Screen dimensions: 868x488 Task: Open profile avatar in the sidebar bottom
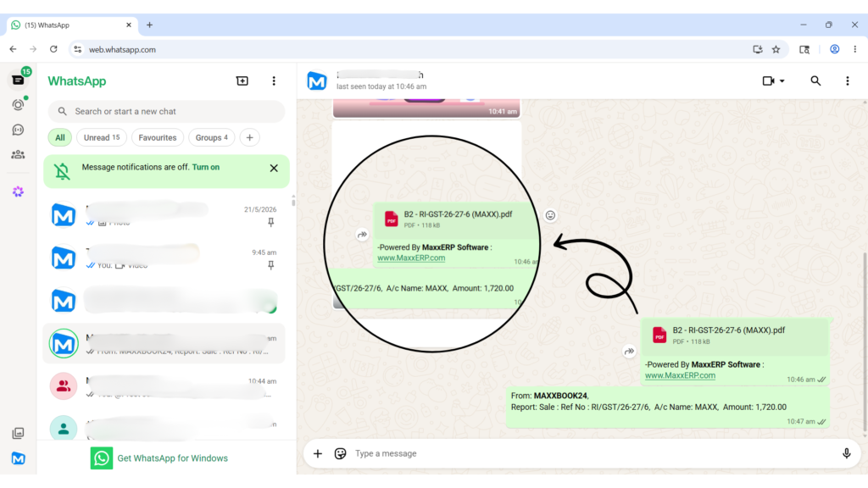(x=19, y=458)
